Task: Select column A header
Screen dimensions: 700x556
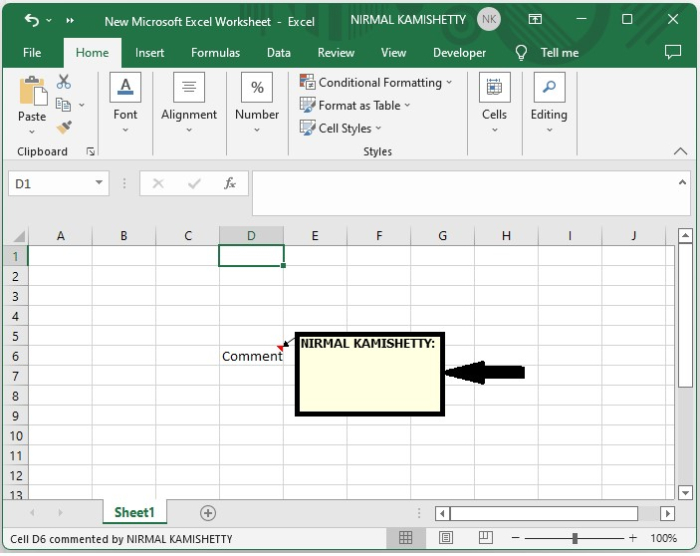Action: [60, 236]
